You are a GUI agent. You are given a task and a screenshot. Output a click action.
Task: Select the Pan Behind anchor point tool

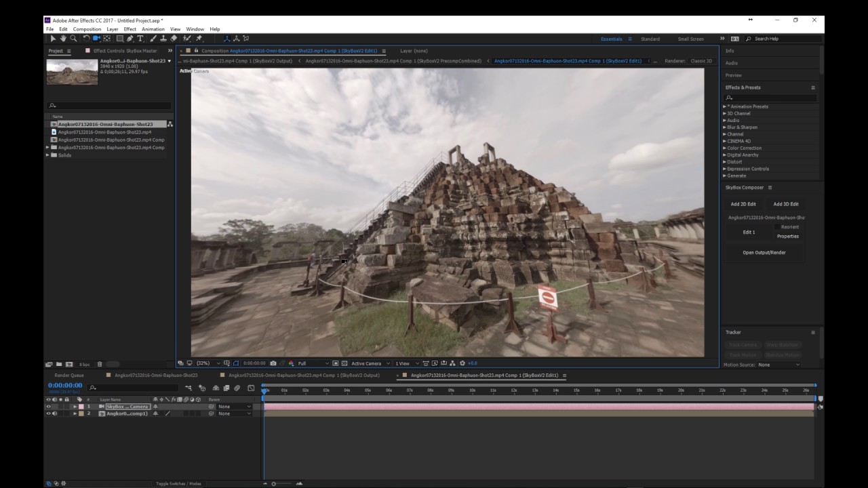click(106, 39)
